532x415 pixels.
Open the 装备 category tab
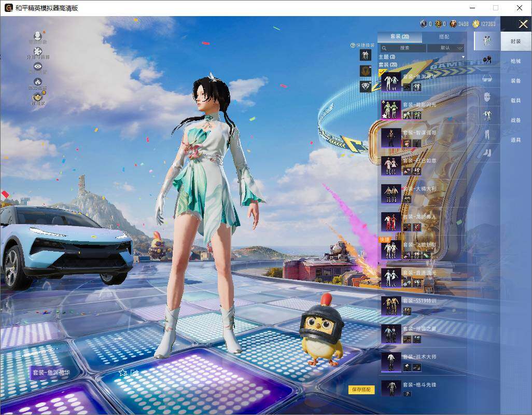[x=516, y=81]
